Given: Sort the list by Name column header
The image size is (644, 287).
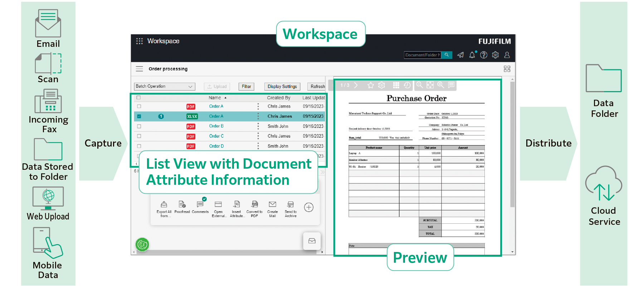Looking at the screenshot, I should click(x=215, y=98).
